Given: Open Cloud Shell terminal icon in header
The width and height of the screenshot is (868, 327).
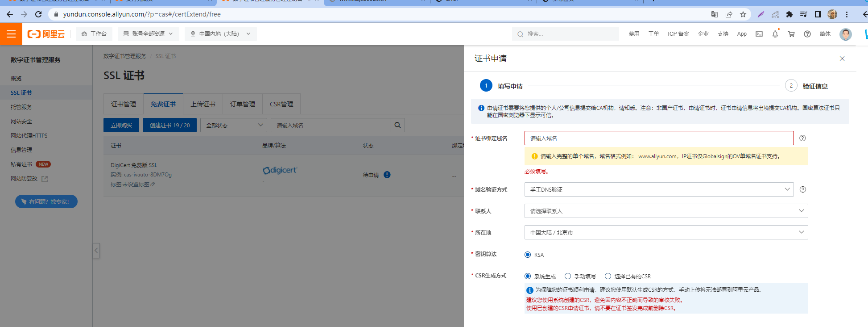Looking at the screenshot, I should [x=759, y=34].
